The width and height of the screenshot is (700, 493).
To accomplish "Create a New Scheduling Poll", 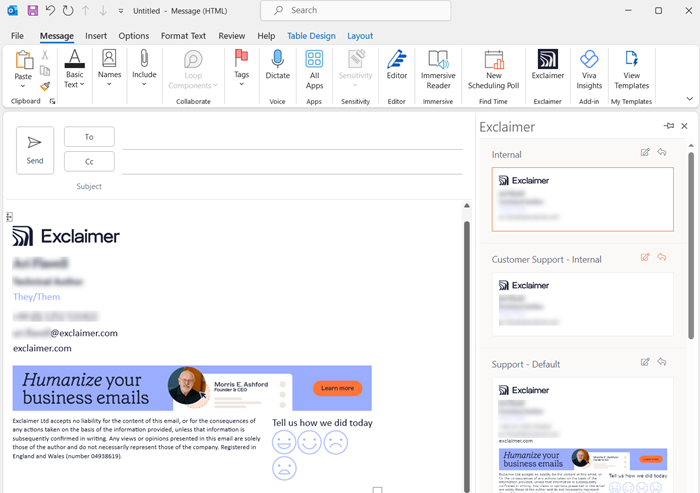I will [493, 70].
